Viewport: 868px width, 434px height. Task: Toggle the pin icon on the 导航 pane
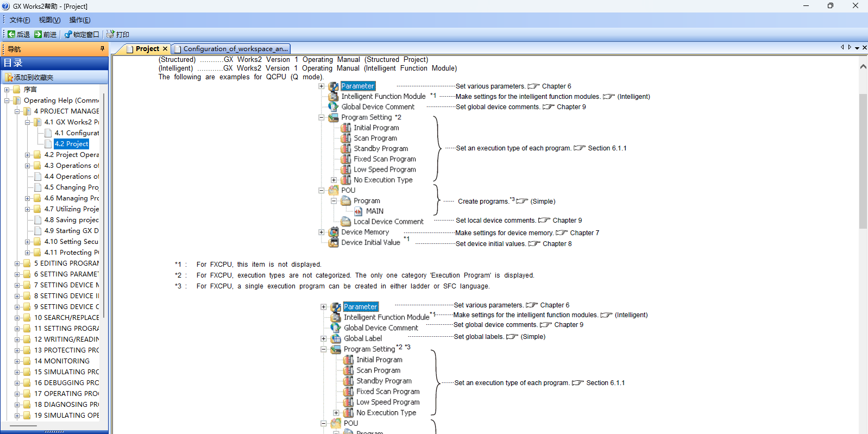(102, 49)
